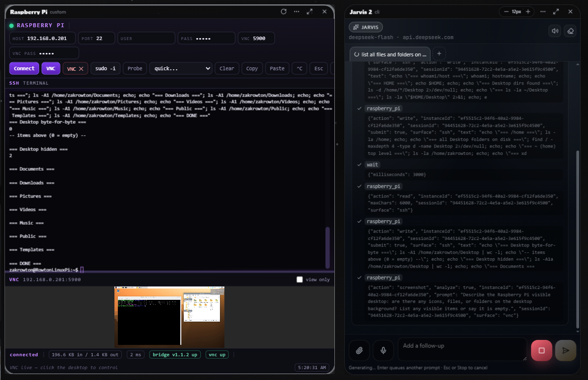Click the 'connected' status text
588x380 pixels.
click(24, 355)
